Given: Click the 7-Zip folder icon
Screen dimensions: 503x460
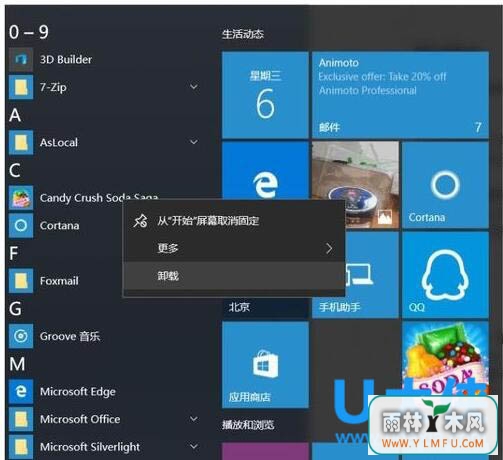Looking at the screenshot, I should [21, 87].
